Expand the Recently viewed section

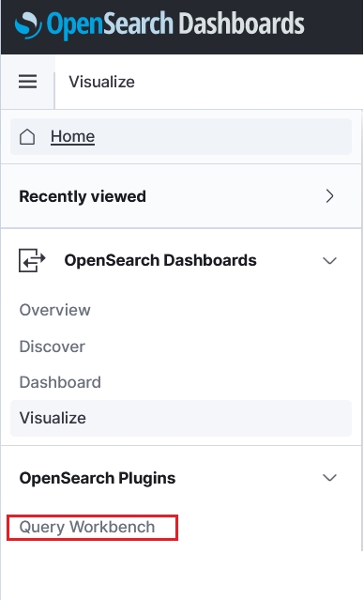[x=181, y=196]
